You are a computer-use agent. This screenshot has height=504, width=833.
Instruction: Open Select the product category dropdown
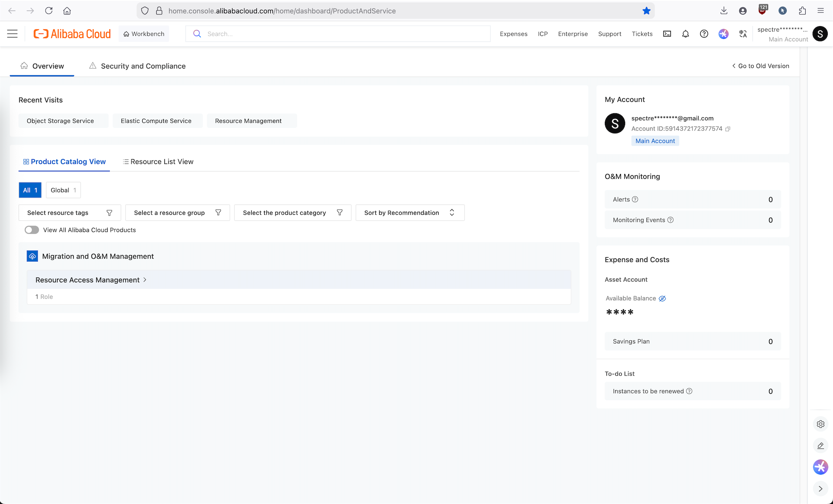(292, 213)
